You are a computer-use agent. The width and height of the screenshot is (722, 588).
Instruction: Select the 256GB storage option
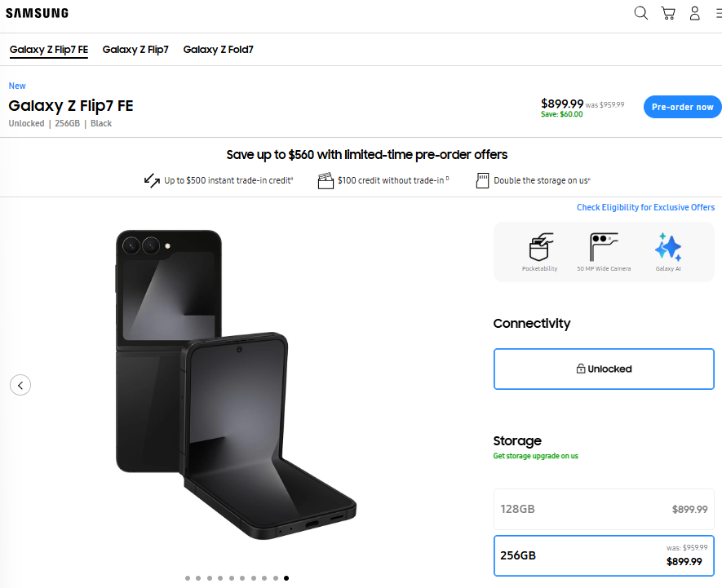[604, 555]
